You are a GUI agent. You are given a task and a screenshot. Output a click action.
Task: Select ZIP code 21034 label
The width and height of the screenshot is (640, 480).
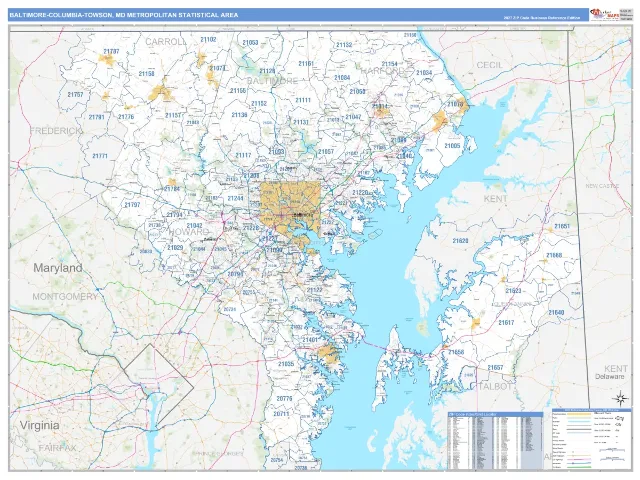pos(424,73)
